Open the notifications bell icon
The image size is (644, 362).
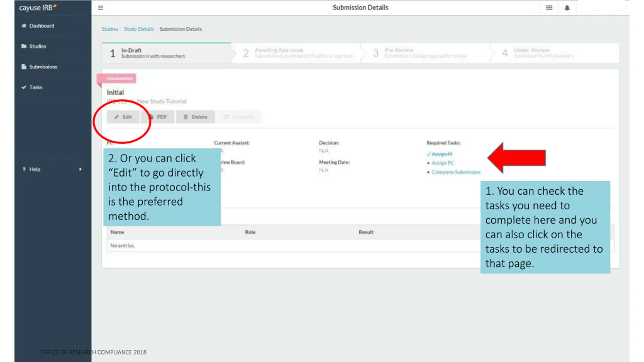567,8
